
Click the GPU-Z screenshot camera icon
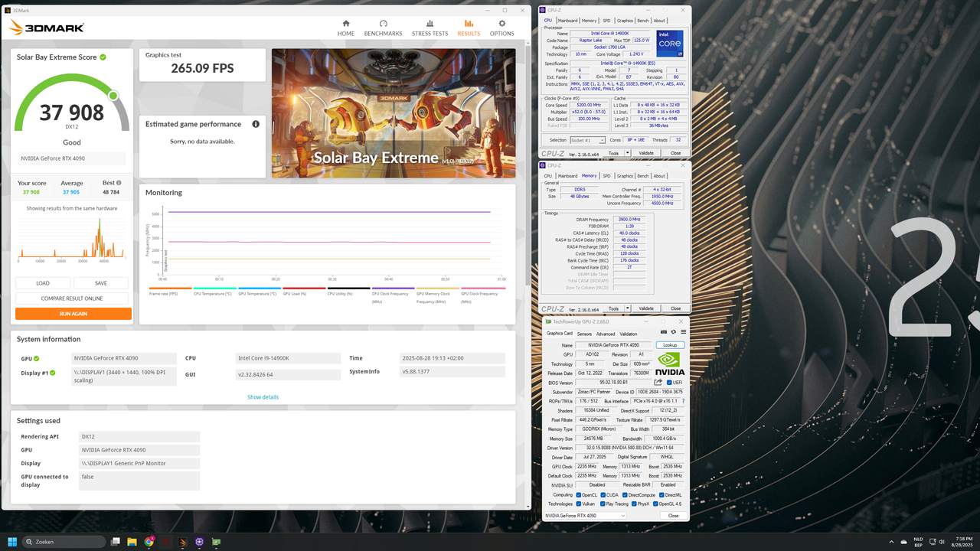click(665, 331)
